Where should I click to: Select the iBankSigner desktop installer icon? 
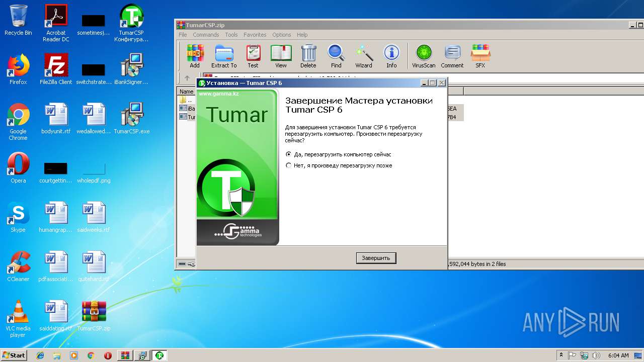[x=131, y=69]
